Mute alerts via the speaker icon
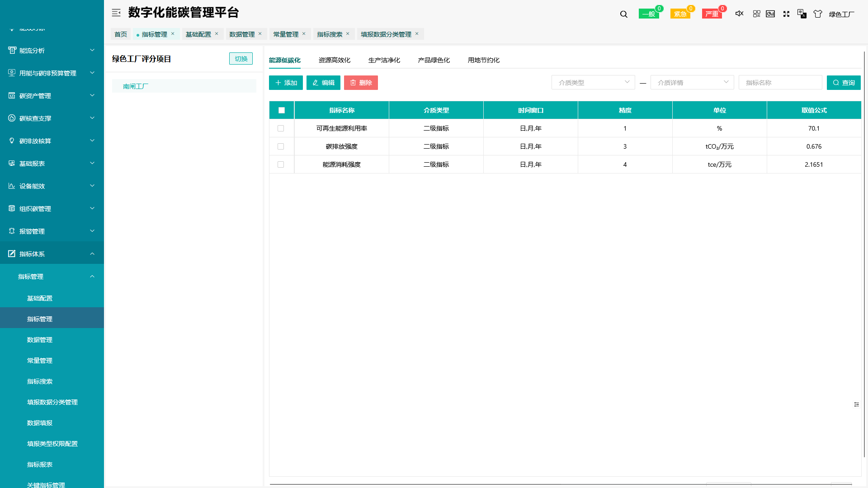868x488 pixels. pos(739,14)
